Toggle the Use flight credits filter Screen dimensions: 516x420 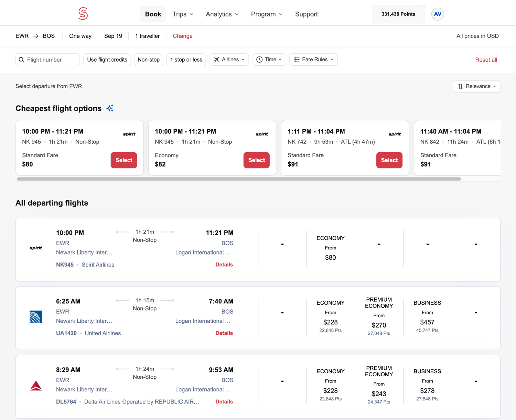[x=107, y=60]
